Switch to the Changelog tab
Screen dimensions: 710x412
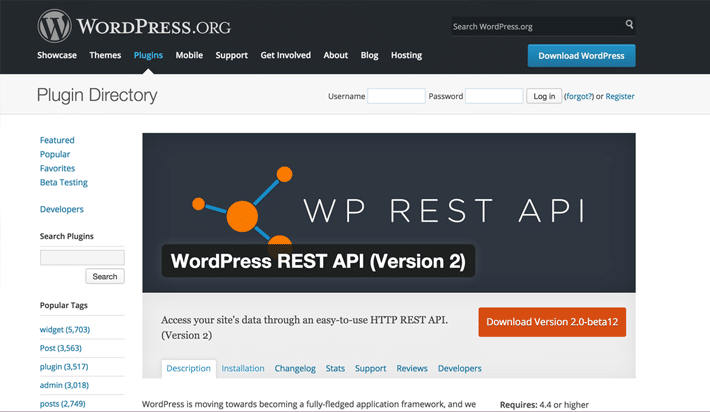[x=295, y=369]
